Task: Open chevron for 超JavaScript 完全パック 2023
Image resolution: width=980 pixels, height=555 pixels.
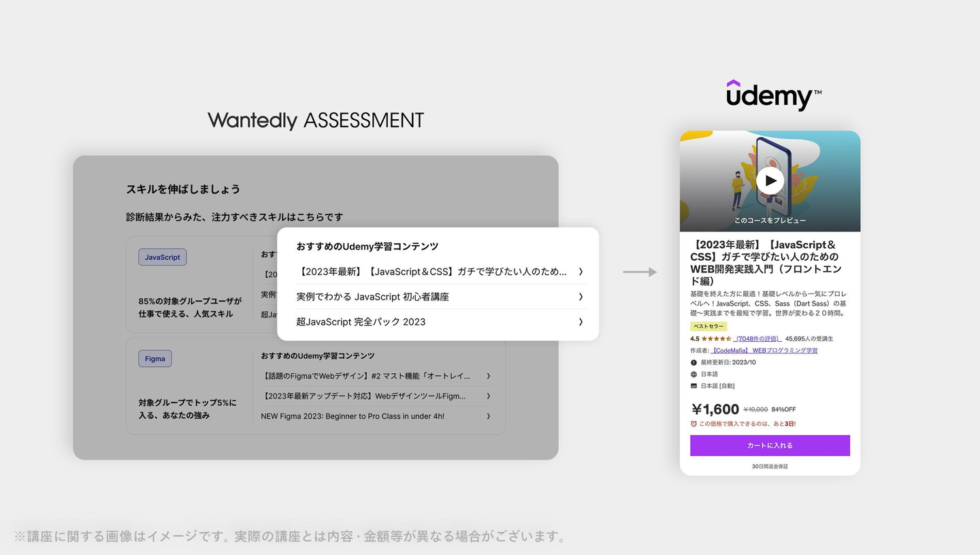Action: pos(581,321)
